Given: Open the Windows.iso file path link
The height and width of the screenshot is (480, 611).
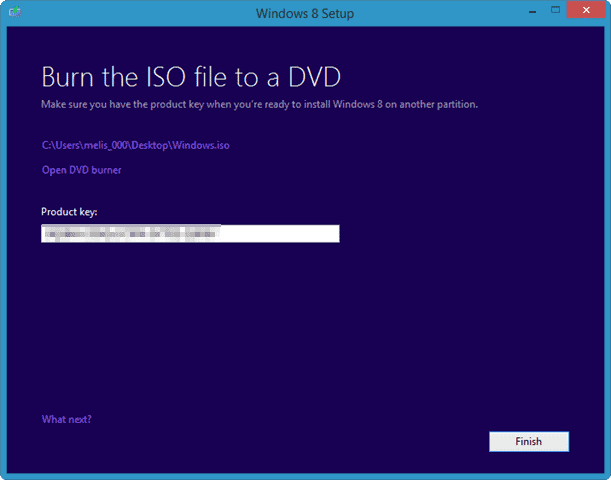Looking at the screenshot, I should [x=136, y=145].
